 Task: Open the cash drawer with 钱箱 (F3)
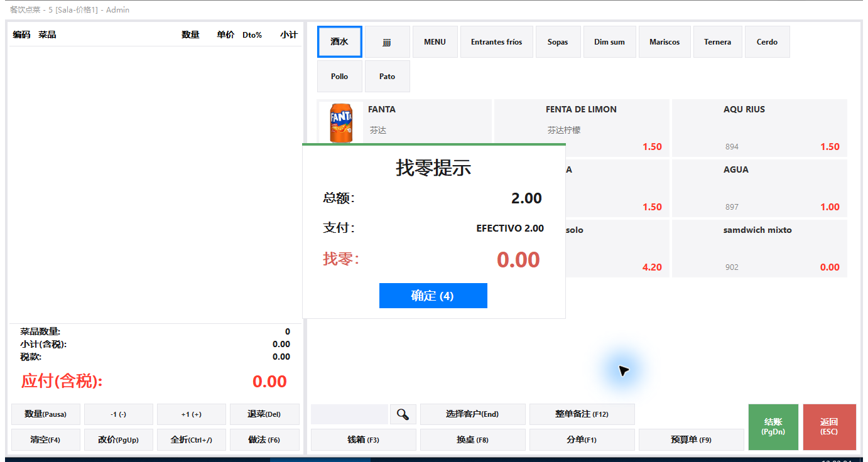(364, 440)
